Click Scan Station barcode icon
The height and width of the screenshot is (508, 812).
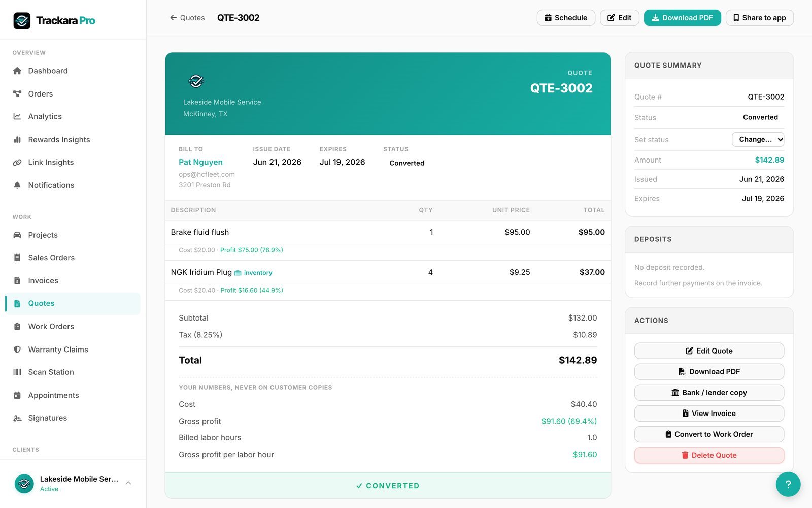click(x=17, y=372)
